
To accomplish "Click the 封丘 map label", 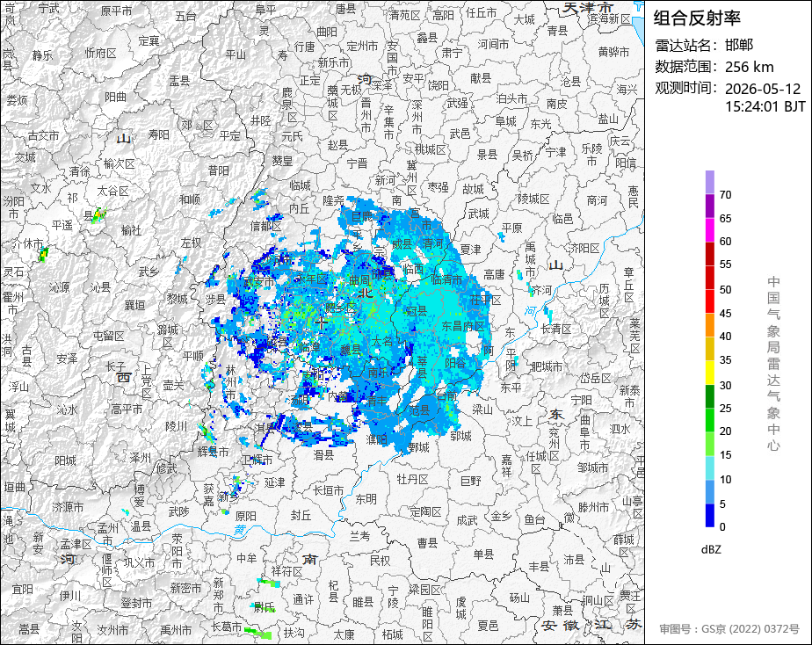I will pos(301,515).
